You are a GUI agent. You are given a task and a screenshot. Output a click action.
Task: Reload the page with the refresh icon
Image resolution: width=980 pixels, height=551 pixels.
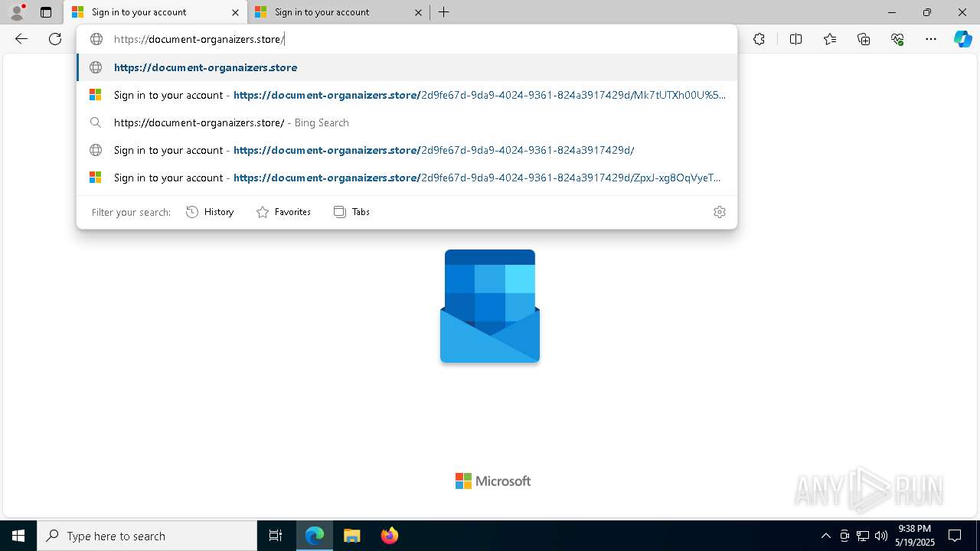(55, 39)
